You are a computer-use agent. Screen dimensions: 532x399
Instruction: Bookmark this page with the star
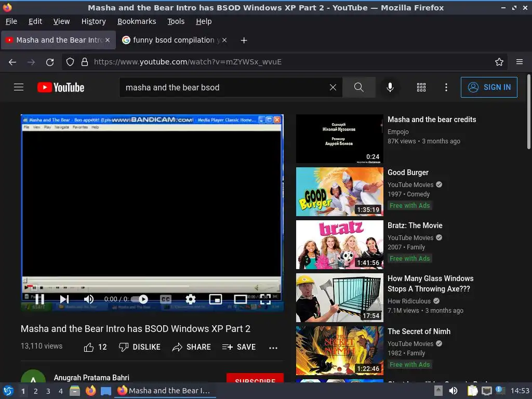(499, 62)
